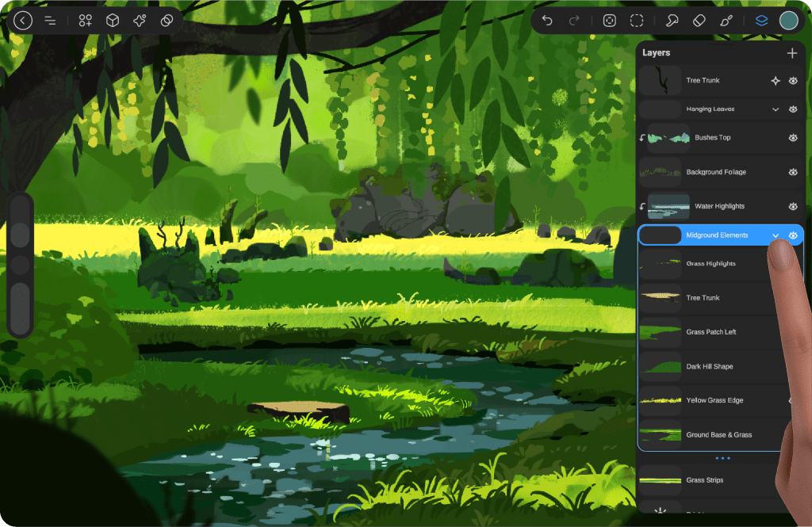
Task: Toggle the Layers panel icon
Action: tap(761, 21)
